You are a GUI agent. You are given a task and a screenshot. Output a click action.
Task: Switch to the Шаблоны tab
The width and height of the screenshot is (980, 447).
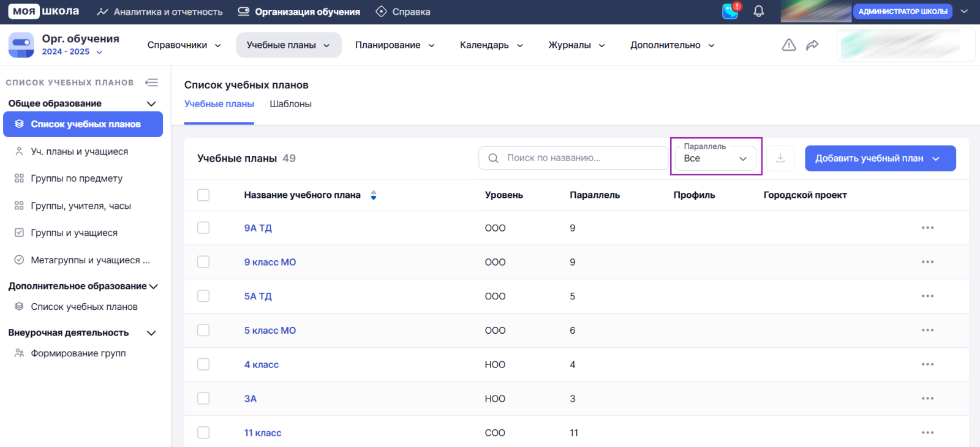pyautogui.click(x=290, y=104)
